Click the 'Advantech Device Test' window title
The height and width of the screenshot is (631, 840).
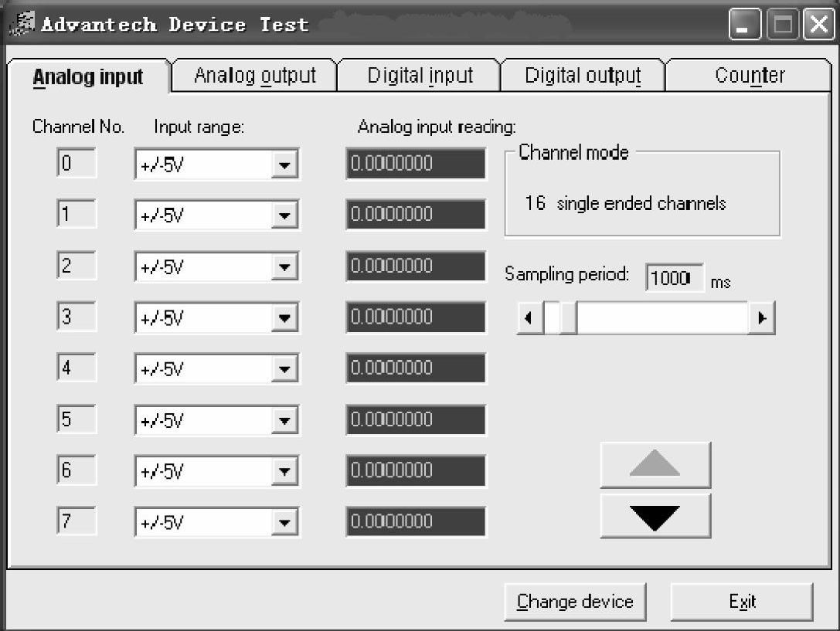(x=175, y=25)
